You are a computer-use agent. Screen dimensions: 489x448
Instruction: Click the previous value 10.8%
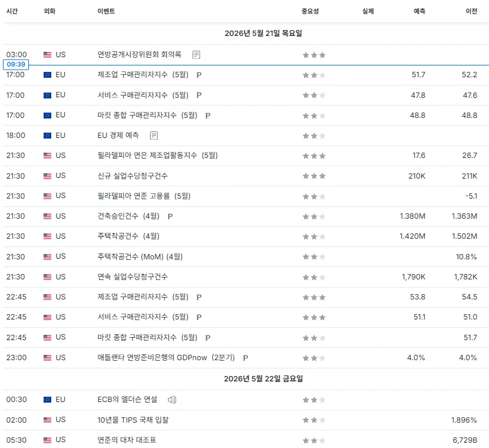(x=467, y=257)
